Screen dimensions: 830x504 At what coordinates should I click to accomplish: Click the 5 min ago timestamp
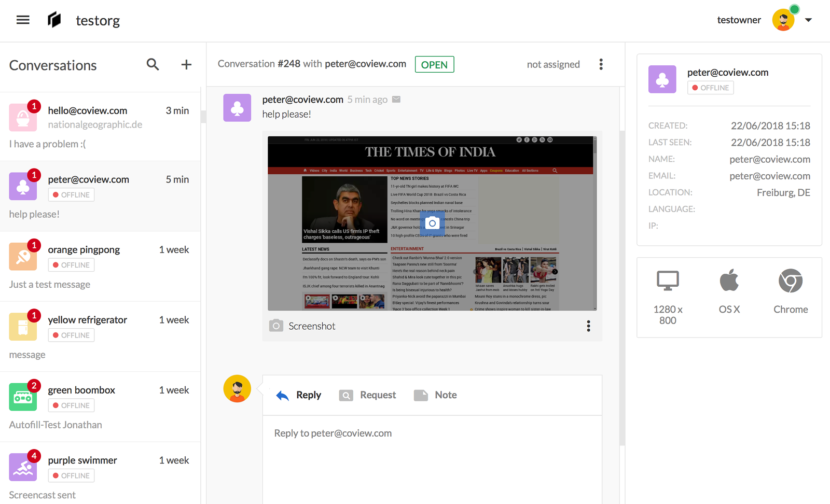pyautogui.click(x=367, y=100)
